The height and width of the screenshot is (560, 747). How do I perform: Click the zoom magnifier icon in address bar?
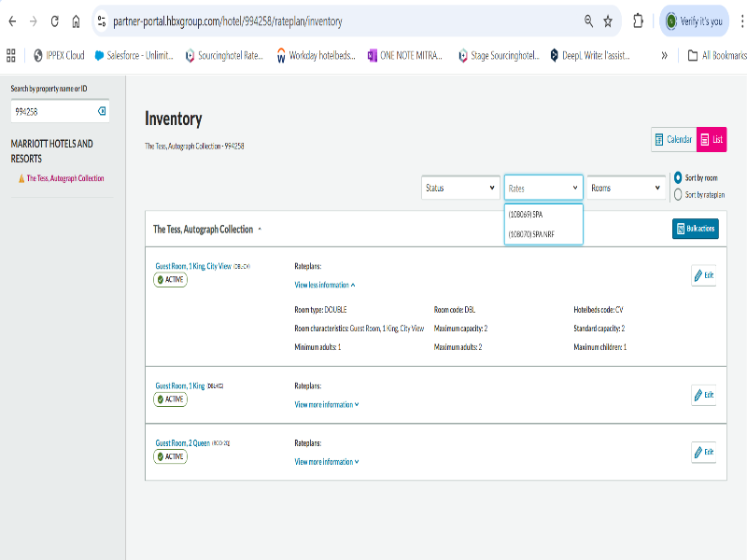tap(588, 21)
